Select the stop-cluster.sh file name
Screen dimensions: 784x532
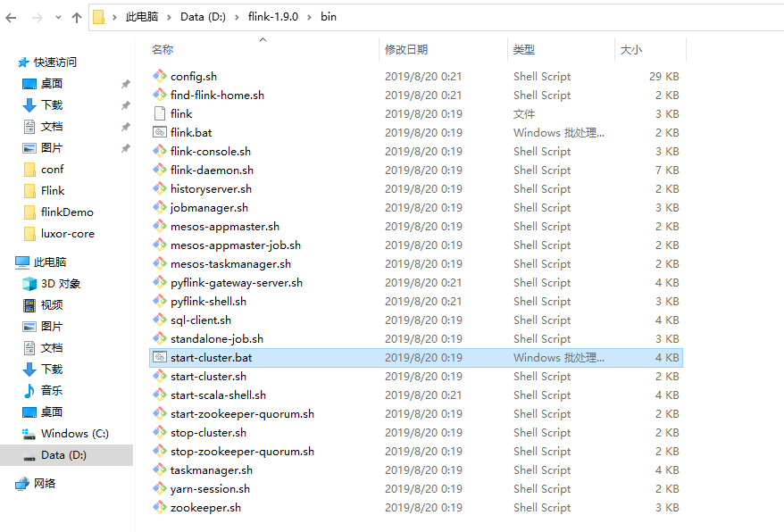point(208,433)
